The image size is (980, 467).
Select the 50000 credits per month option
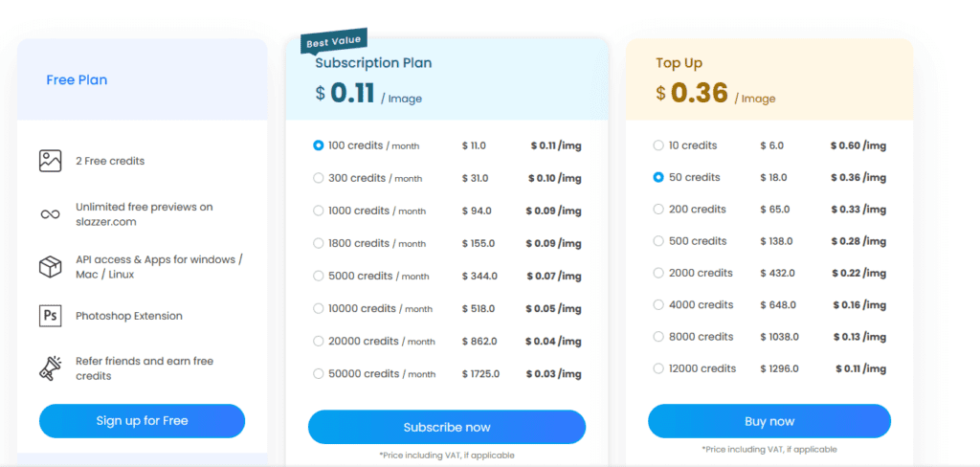319,373
